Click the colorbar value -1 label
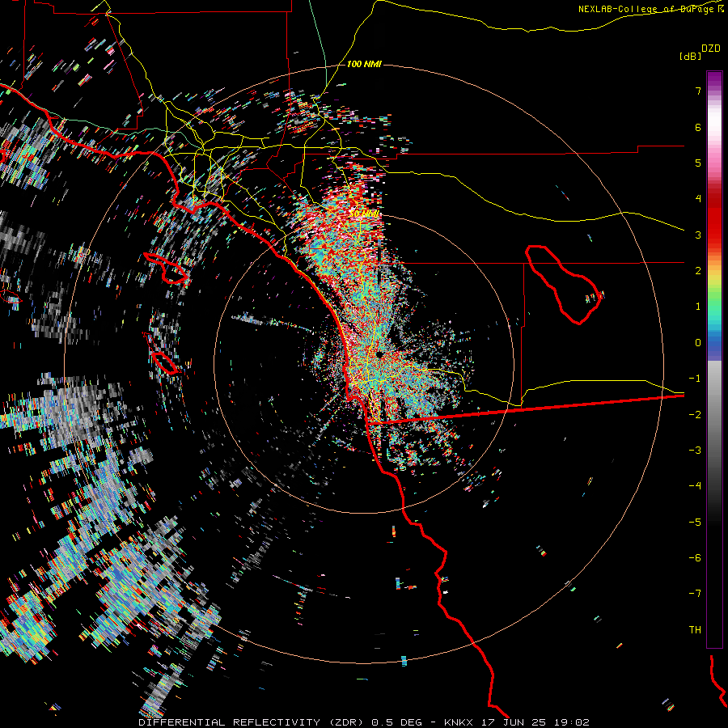 695,379
